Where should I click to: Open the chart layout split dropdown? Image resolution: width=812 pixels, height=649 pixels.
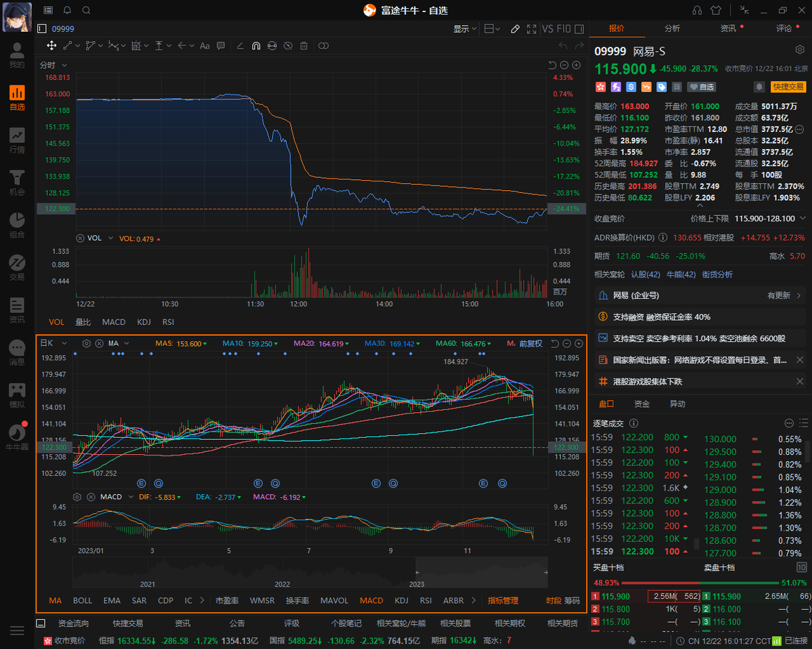point(493,29)
